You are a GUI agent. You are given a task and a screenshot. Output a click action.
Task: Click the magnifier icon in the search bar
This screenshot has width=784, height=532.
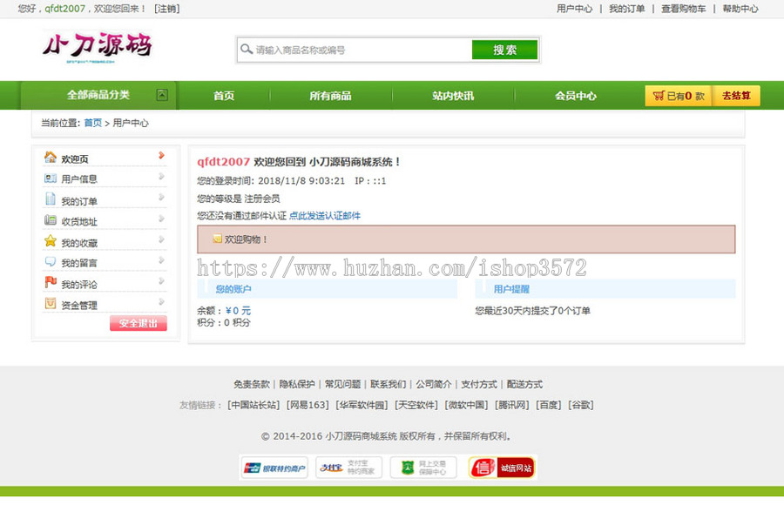point(247,50)
